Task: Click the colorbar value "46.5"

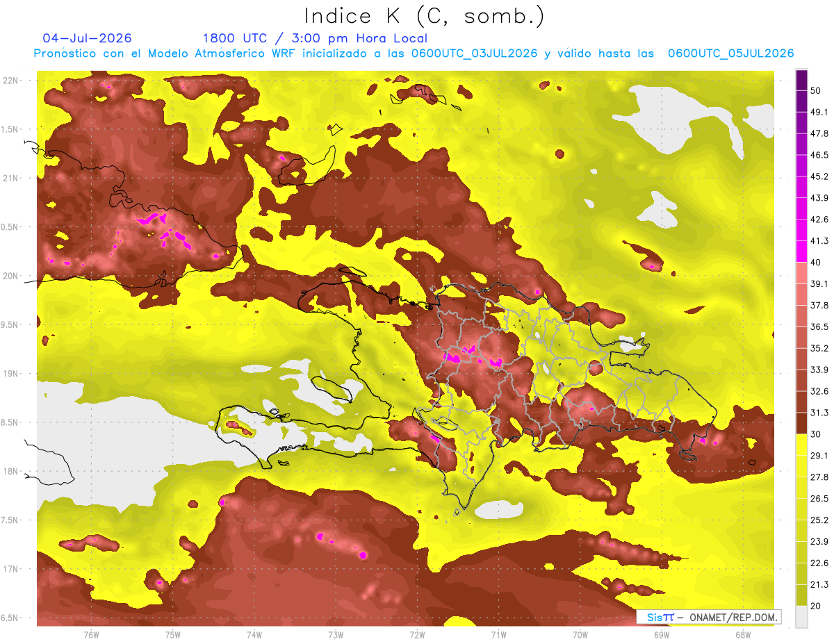Action: tap(818, 155)
